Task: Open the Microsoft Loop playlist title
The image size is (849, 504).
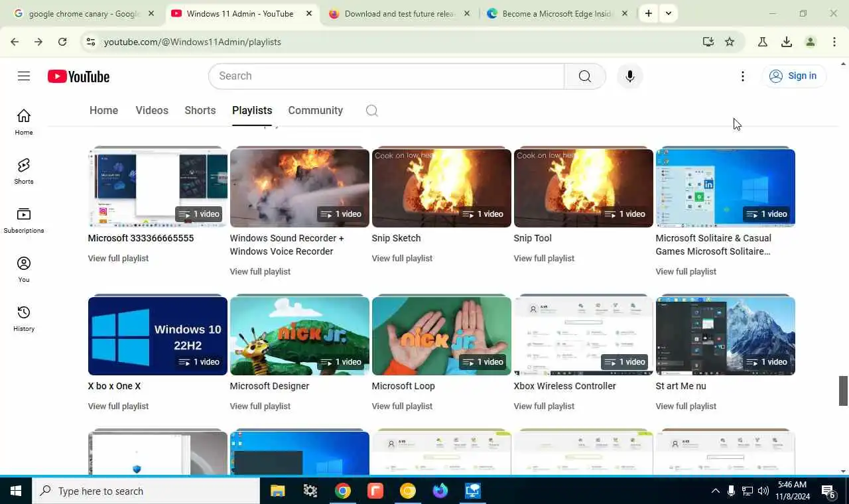Action: [x=403, y=386]
